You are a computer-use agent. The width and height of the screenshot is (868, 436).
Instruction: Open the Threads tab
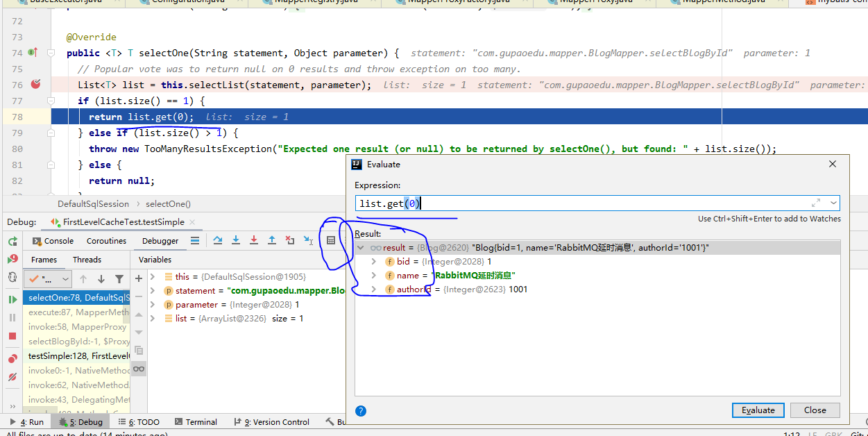87,260
